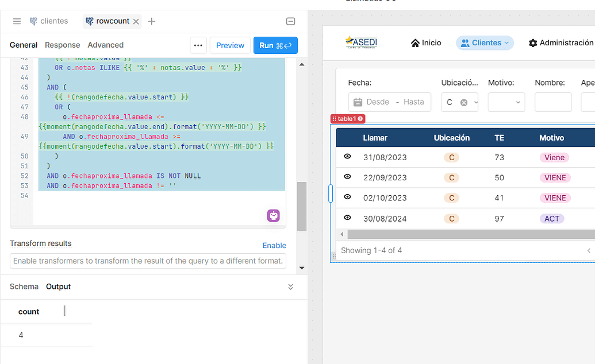This screenshot has width=595, height=364.
Task: Click the TE value 97
Action: click(x=499, y=219)
